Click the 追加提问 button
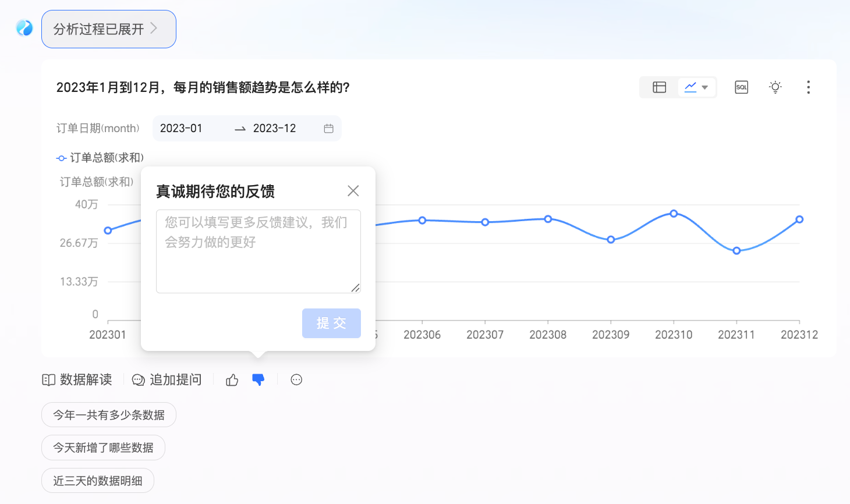The height and width of the screenshot is (504, 850). pos(167,380)
